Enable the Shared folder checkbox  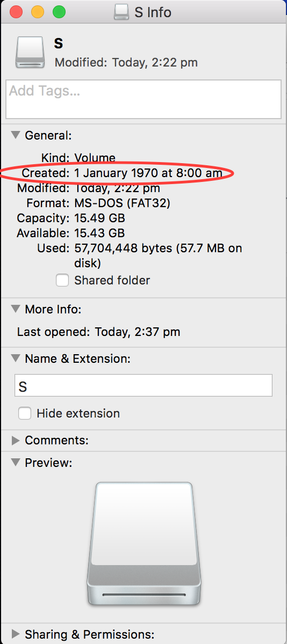click(x=62, y=280)
